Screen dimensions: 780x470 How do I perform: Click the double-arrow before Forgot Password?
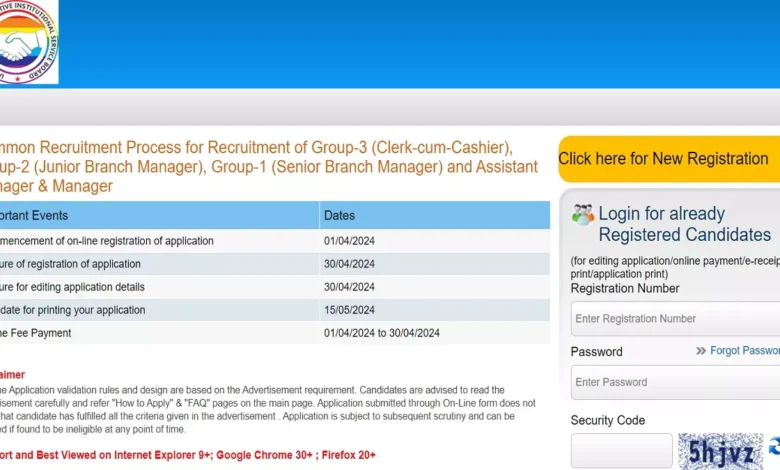coord(701,351)
